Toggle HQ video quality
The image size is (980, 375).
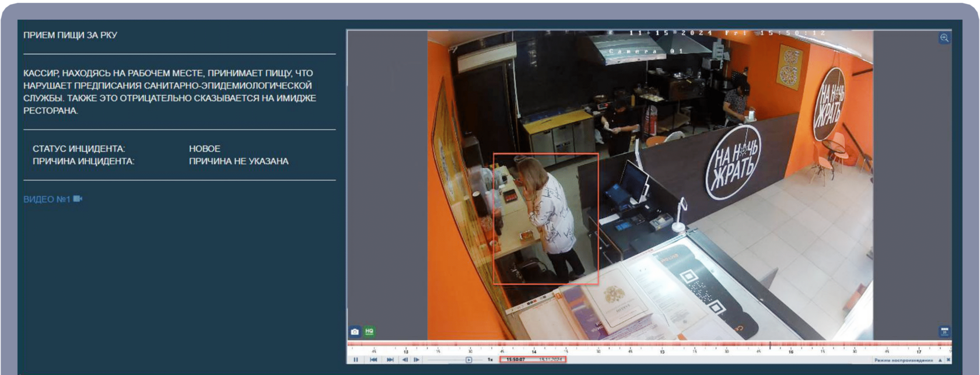pos(369,331)
